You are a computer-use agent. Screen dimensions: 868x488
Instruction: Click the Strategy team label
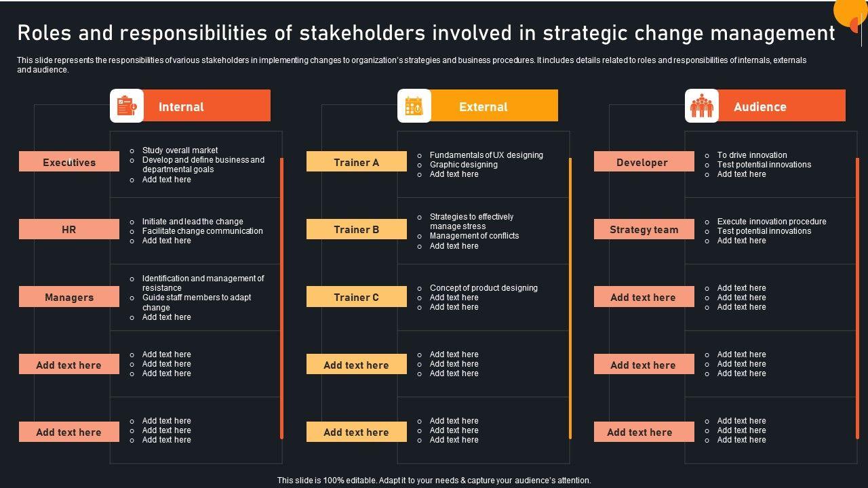tap(644, 229)
